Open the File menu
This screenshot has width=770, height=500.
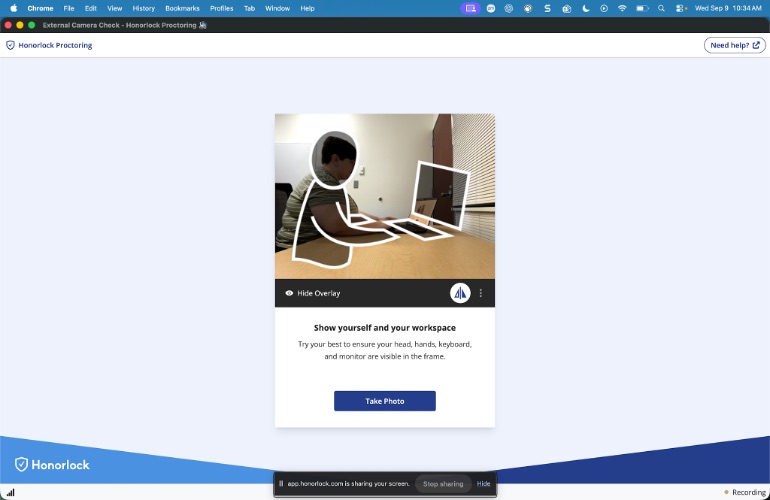point(69,8)
